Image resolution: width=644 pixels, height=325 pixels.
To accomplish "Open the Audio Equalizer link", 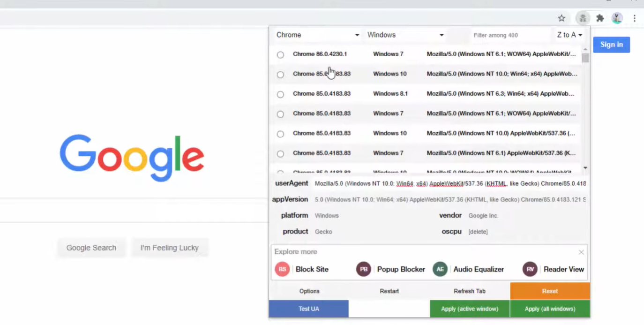I will [x=479, y=269].
